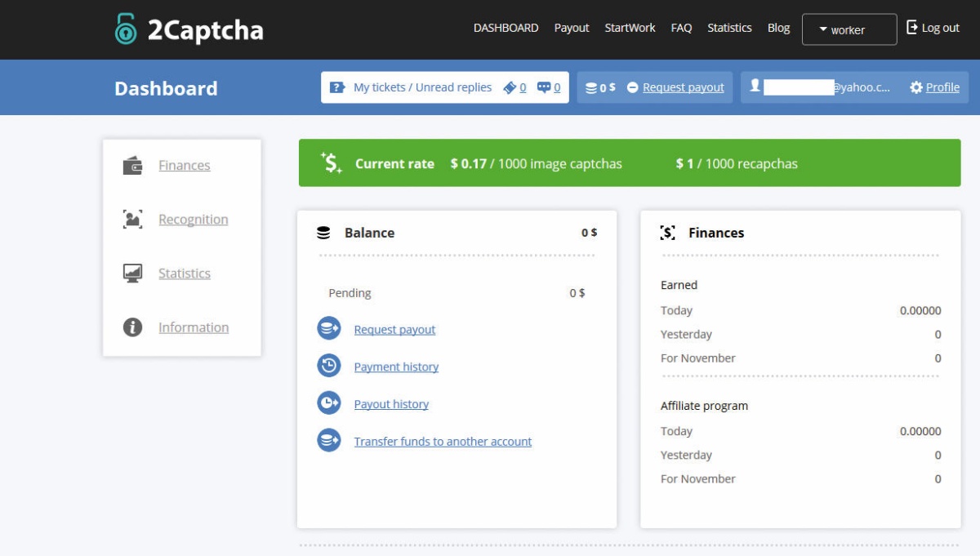Open the FAQ page
The height and width of the screenshot is (556, 980).
(681, 28)
